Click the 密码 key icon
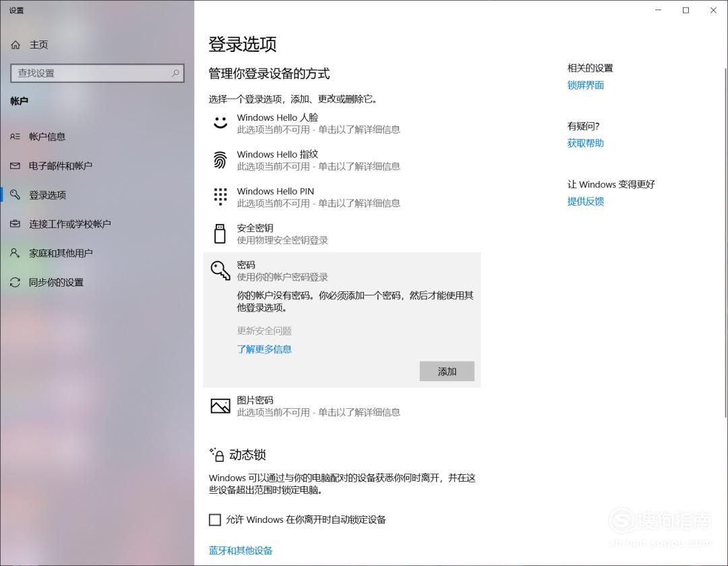 pos(220,271)
